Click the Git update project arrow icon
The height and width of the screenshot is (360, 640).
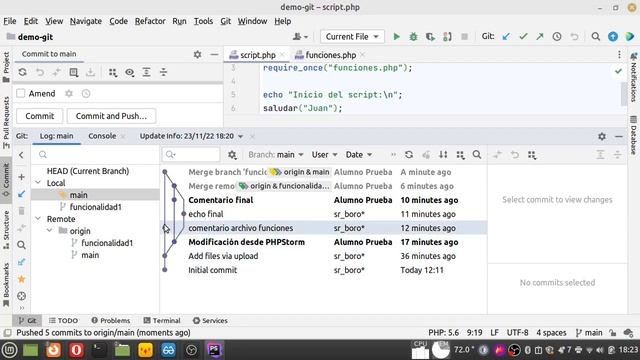506,37
